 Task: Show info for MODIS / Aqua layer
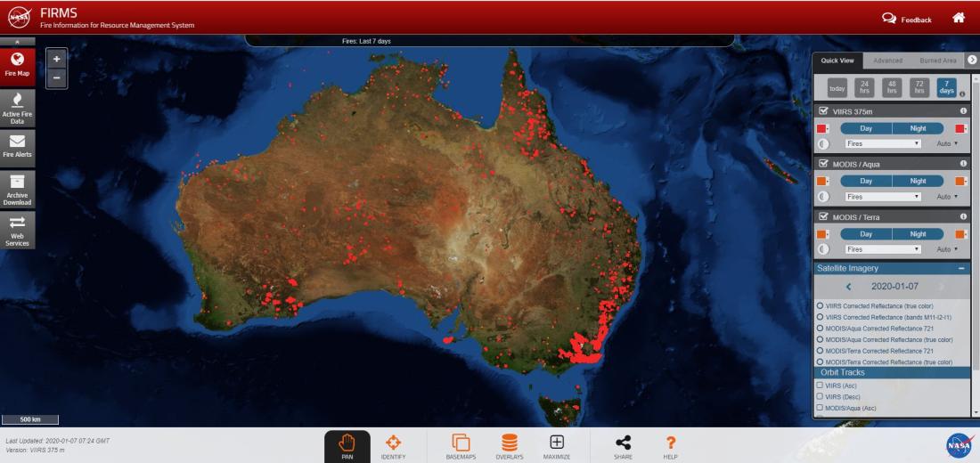(x=963, y=164)
